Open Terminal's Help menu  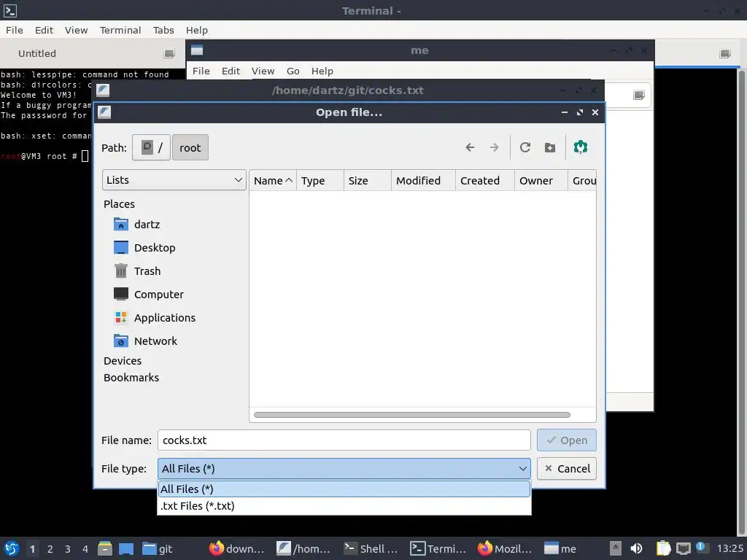pyautogui.click(x=197, y=30)
